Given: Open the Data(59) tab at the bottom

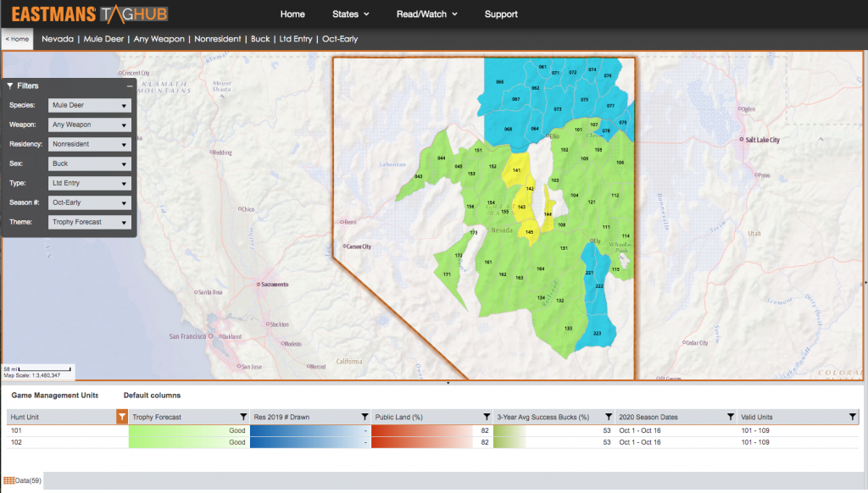Looking at the screenshot, I should click(23, 480).
